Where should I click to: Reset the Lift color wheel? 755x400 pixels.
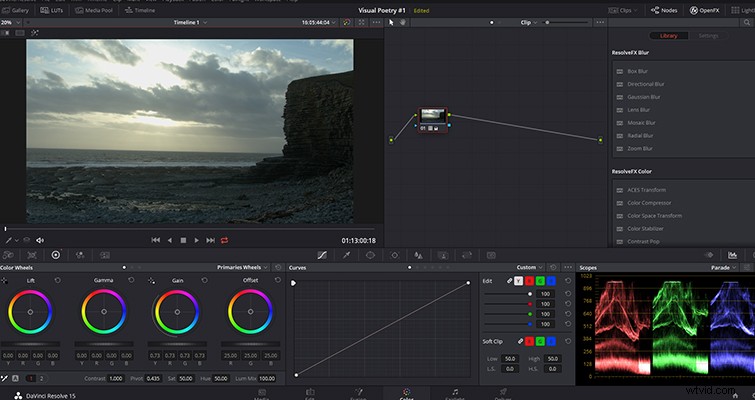click(58, 280)
